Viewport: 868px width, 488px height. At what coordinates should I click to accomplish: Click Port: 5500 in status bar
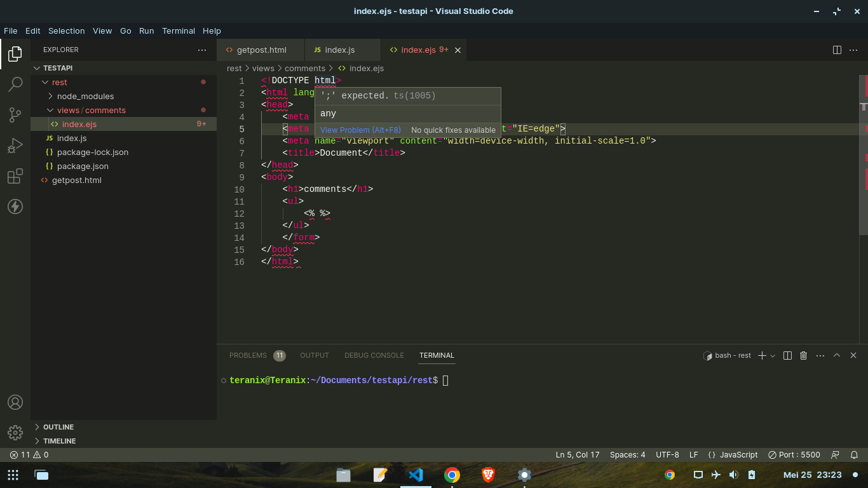pos(794,454)
